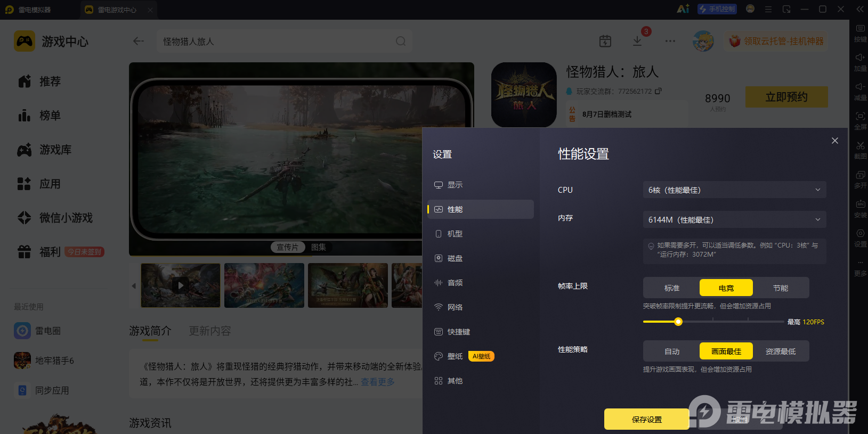Switch to the 雷电模拟器 title bar tab
Viewport: 868px width, 434px height.
(28, 10)
